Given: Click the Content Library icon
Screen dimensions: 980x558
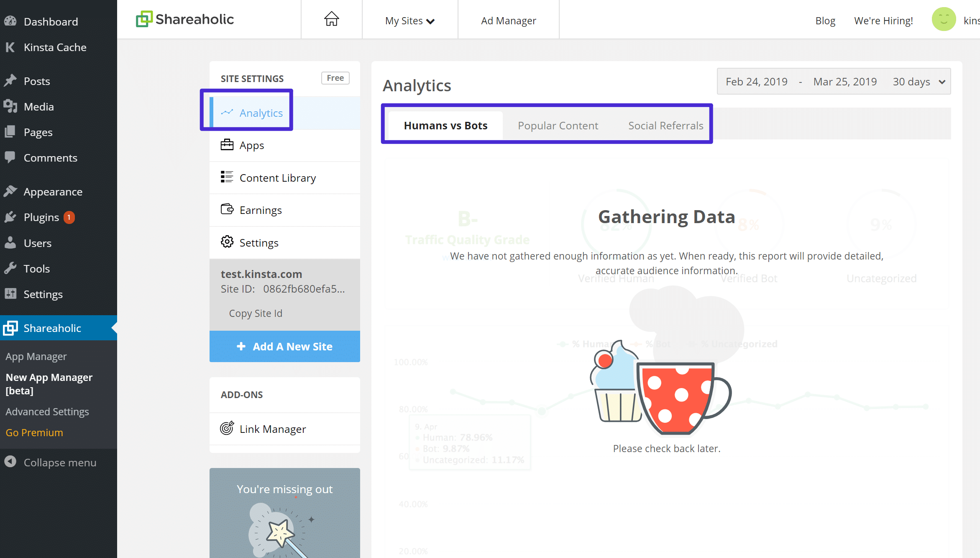Looking at the screenshot, I should (227, 177).
